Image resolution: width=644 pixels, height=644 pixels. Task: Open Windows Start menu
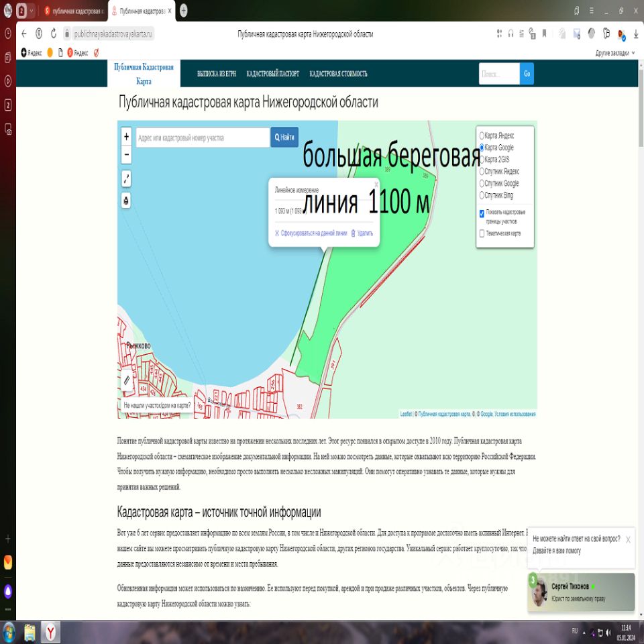pyautogui.click(x=9, y=633)
